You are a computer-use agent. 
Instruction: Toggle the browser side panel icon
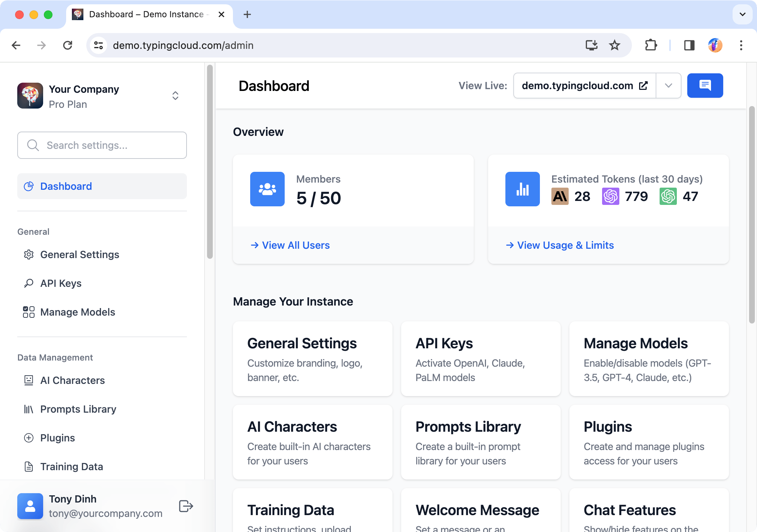pyautogui.click(x=689, y=45)
